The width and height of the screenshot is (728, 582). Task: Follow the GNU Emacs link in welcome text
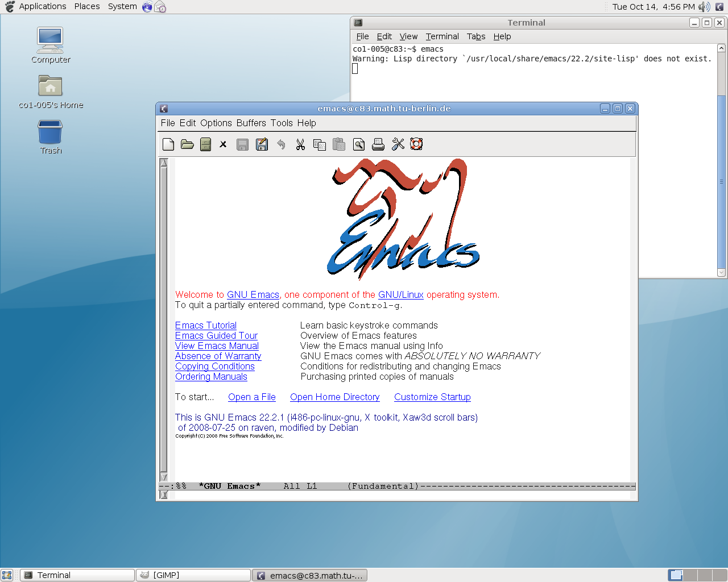tap(253, 295)
